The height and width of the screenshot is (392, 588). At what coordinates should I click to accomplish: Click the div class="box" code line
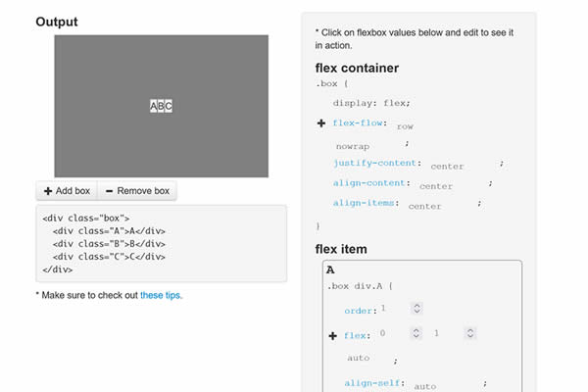pyautogui.click(x=86, y=218)
